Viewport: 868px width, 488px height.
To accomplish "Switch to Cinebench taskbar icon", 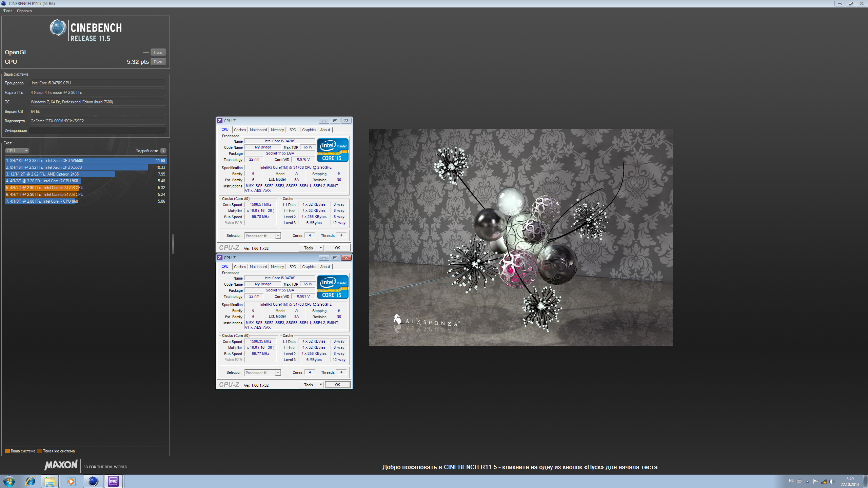I will (93, 481).
